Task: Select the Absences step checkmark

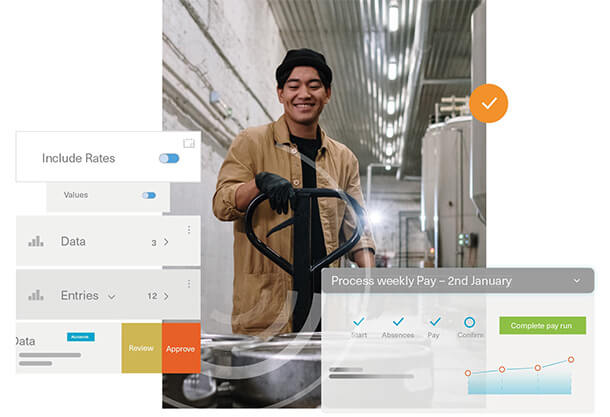Action: [398, 321]
